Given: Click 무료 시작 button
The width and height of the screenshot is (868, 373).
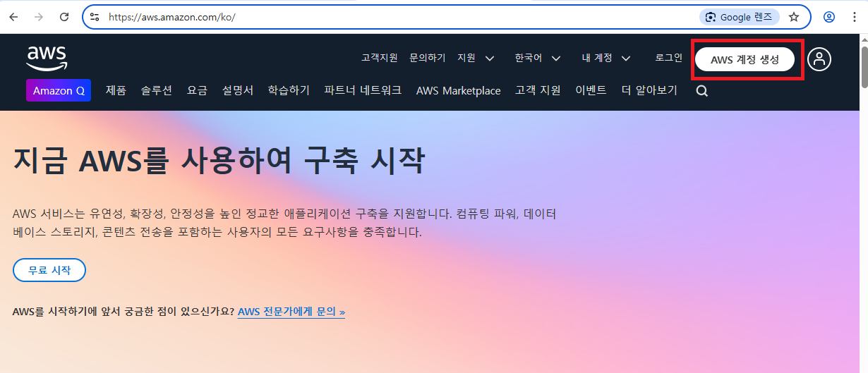Looking at the screenshot, I should coord(49,270).
